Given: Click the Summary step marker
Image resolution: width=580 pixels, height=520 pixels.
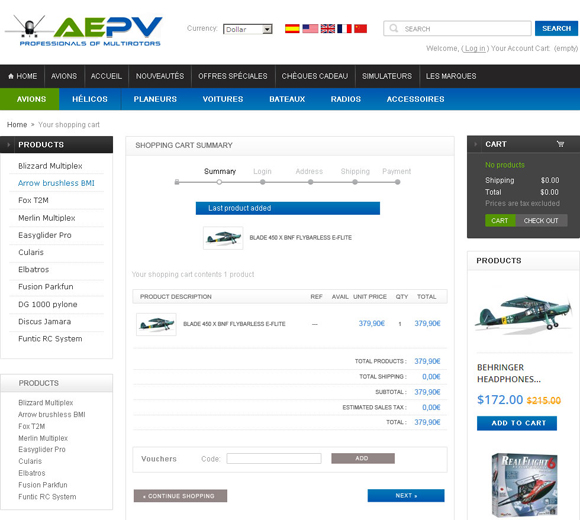Looking at the screenshot, I should tap(219, 182).
